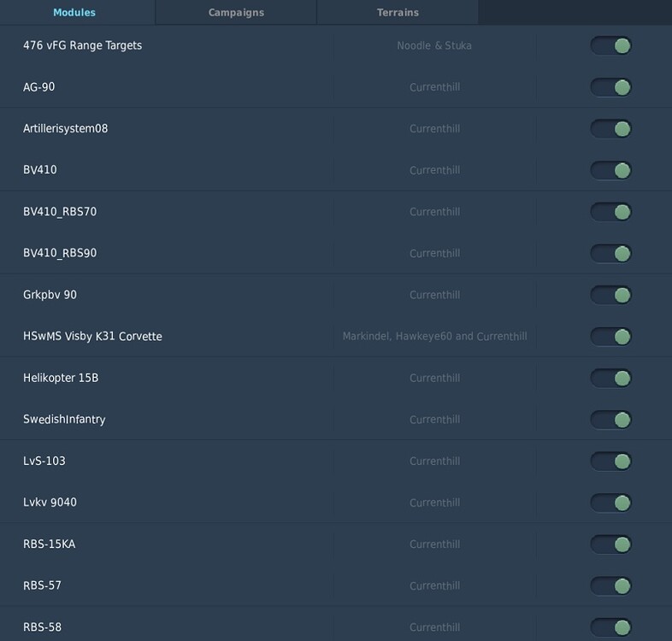672x641 pixels.
Task: Turn off the Helikopter 15B switch
Action: coord(610,379)
